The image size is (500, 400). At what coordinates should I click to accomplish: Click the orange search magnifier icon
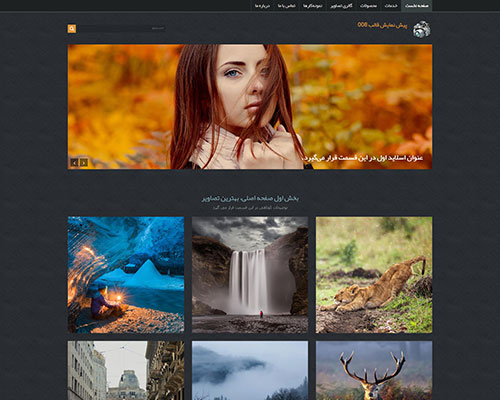point(72,29)
